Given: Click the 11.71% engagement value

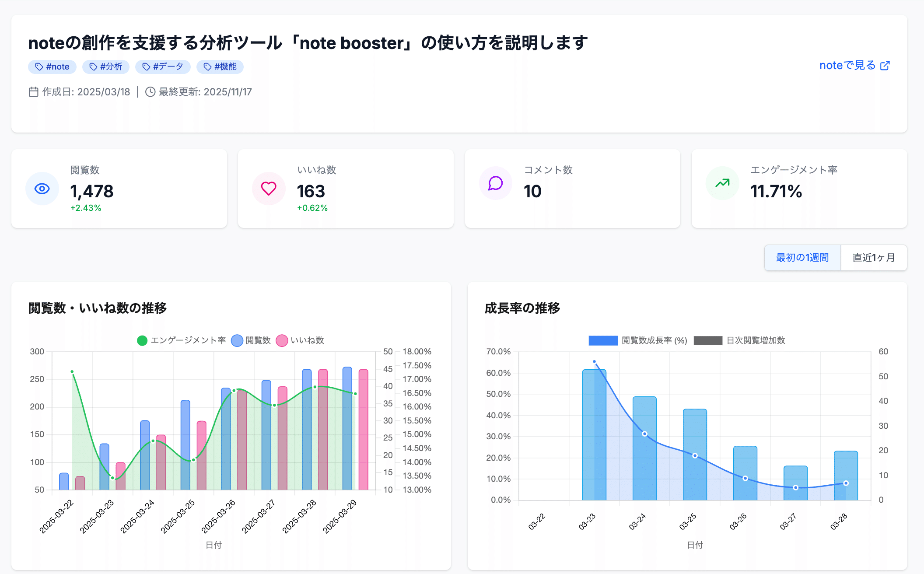Looking at the screenshot, I should point(777,191).
